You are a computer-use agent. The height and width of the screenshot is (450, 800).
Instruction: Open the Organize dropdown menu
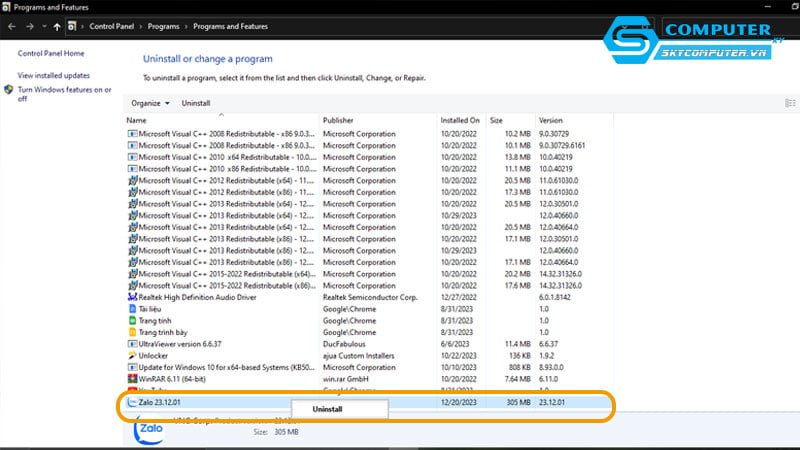pyautogui.click(x=150, y=103)
